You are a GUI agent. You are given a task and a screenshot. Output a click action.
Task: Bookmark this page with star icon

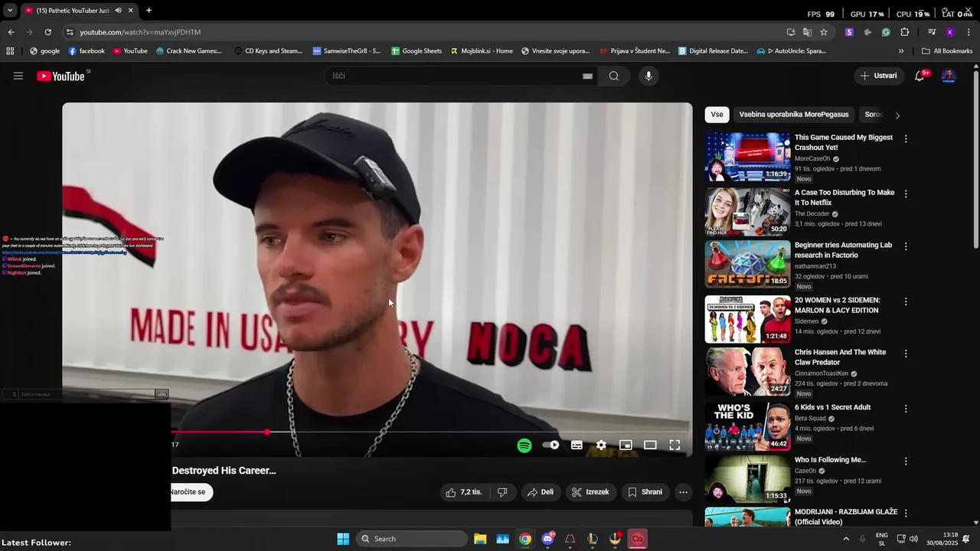[x=824, y=32]
